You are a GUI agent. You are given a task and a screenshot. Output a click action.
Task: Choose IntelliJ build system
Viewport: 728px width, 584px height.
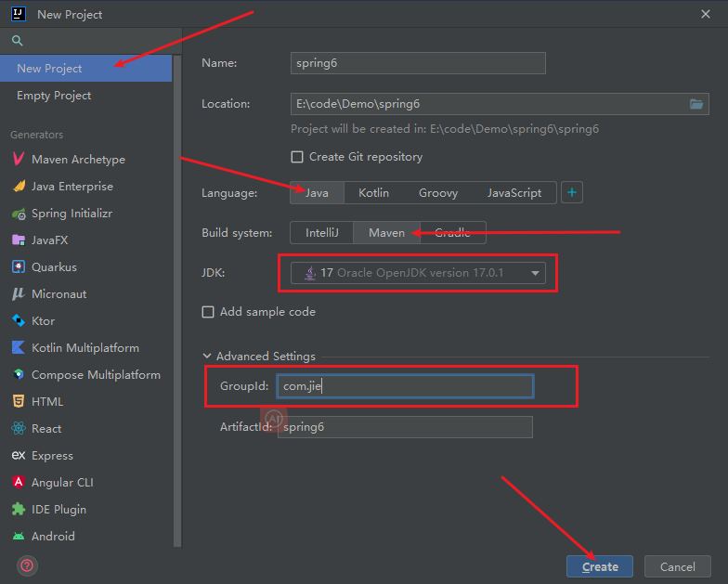321,232
